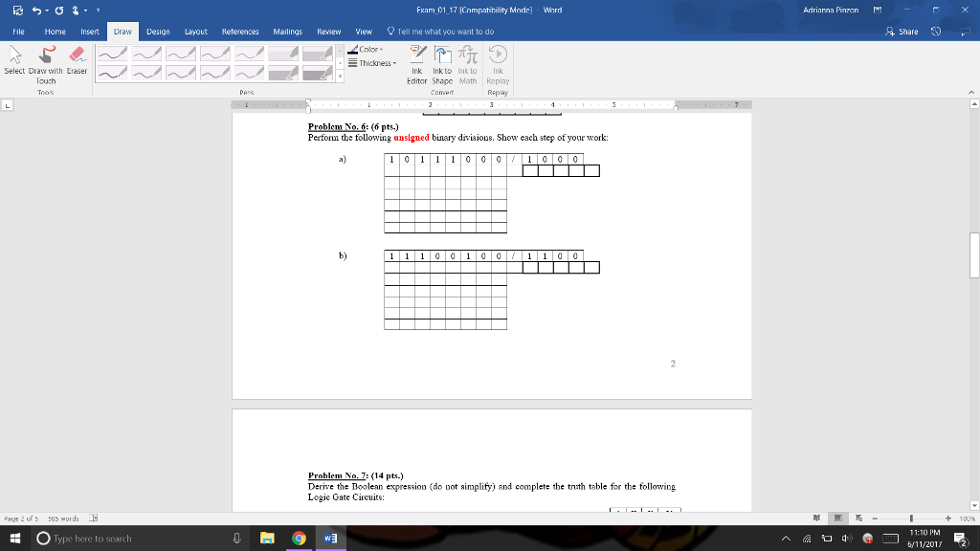Collapse the ribbon with the chevron

tap(971, 93)
